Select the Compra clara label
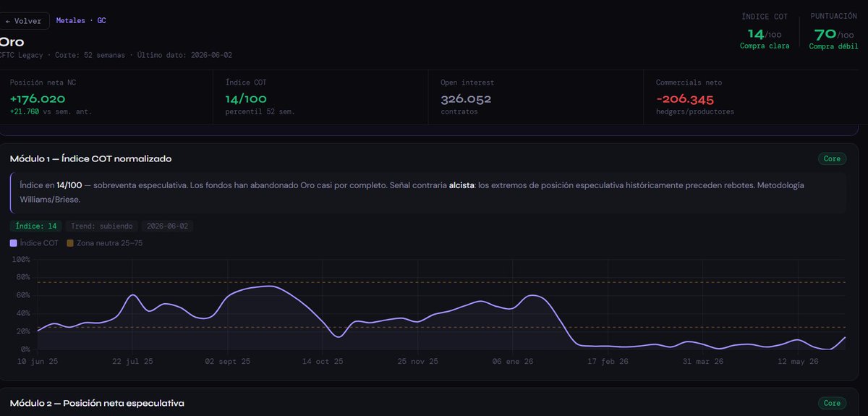 coord(765,46)
